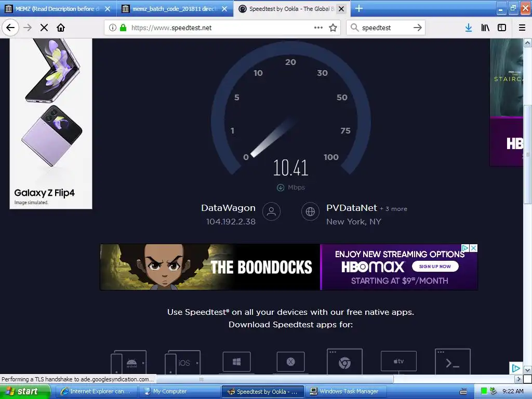Open the Android app download icon
The height and width of the screenshot is (399, 532).
click(x=129, y=362)
